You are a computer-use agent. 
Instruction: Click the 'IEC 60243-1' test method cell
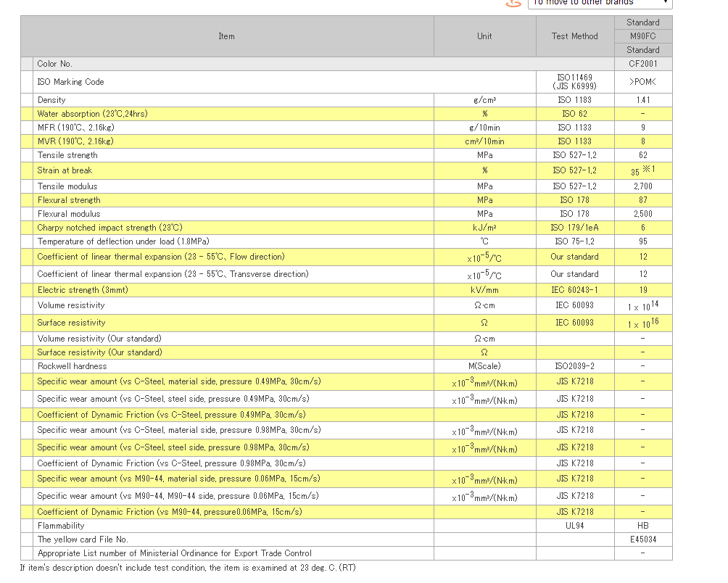(575, 290)
